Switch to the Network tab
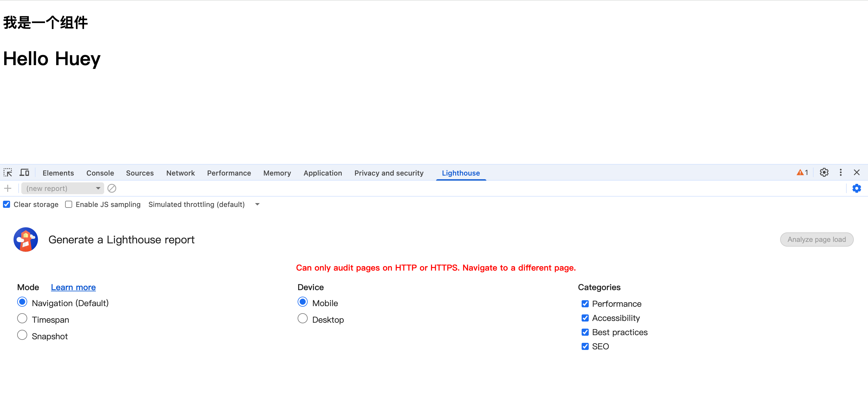 (x=180, y=173)
